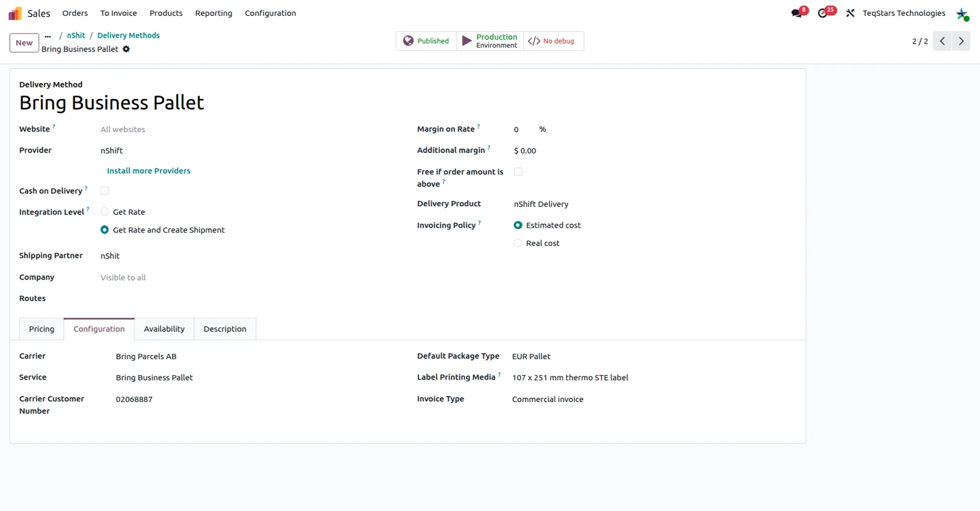Open the Orders menu

coord(75,13)
